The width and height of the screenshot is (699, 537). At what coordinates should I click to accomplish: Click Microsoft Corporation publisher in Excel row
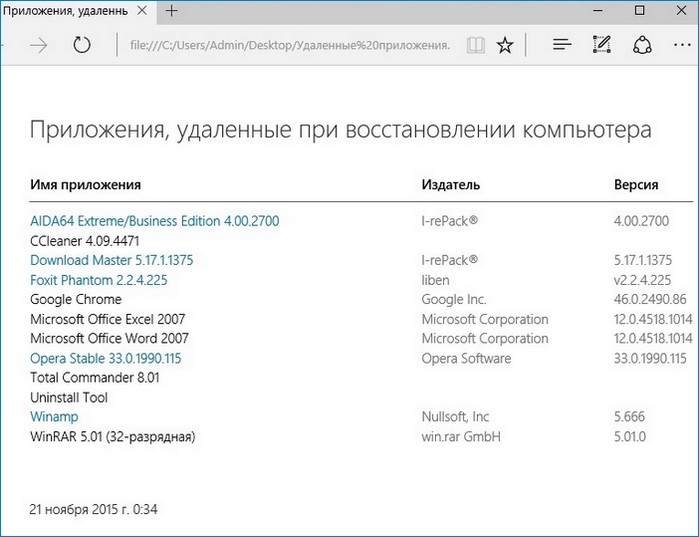(x=485, y=319)
